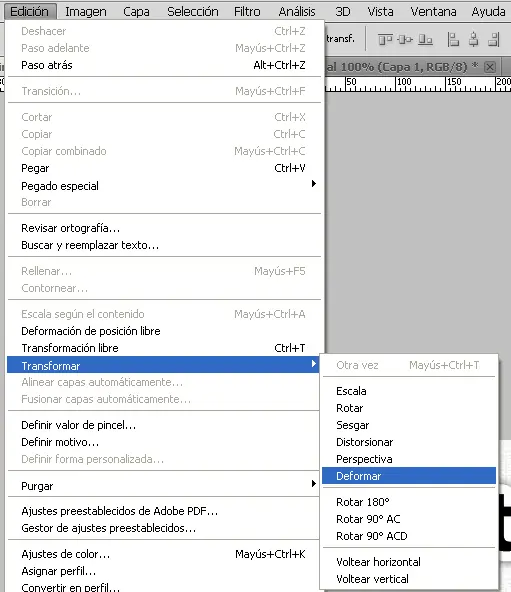Image resolution: width=511 pixels, height=592 pixels.
Task: Open Ajustes de color…
Action: [x=164, y=554]
